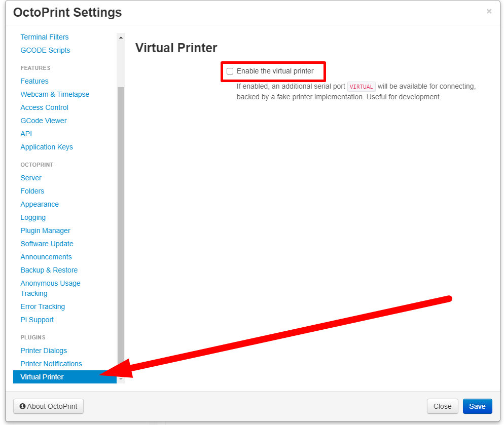Open Printer Notifications plugin settings
504x425 pixels.
pos(51,364)
